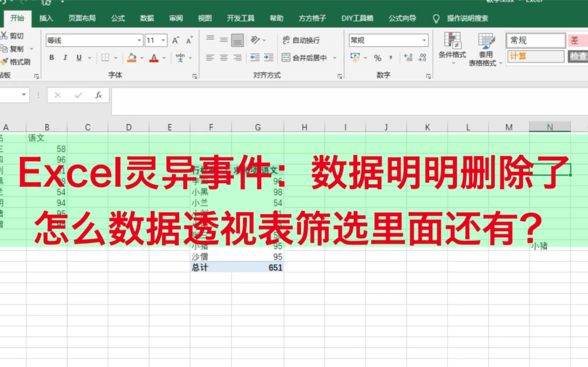Increase font size with larger A
Viewport: 588px width, 367px height.
pyautogui.click(x=176, y=40)
